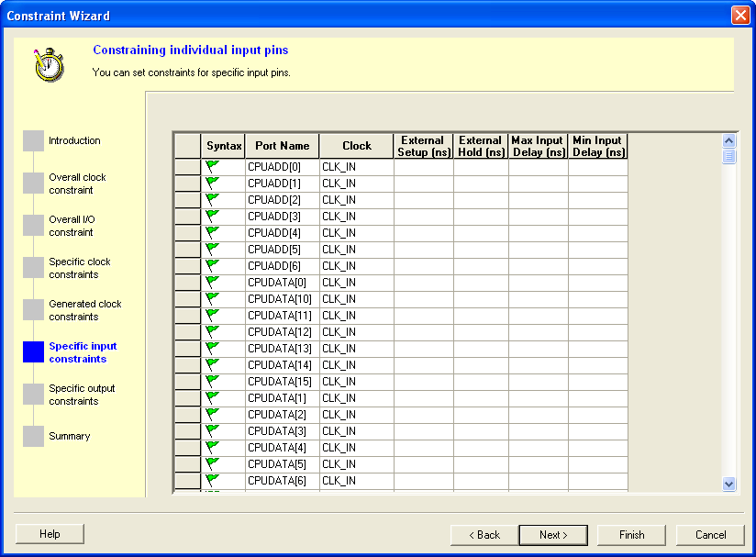Image resolution: width=756 pixels, height=557 pixels.
Task: Select the row header for CPUADD[0]
Action: pyautogui.click(x=187, y=167)
